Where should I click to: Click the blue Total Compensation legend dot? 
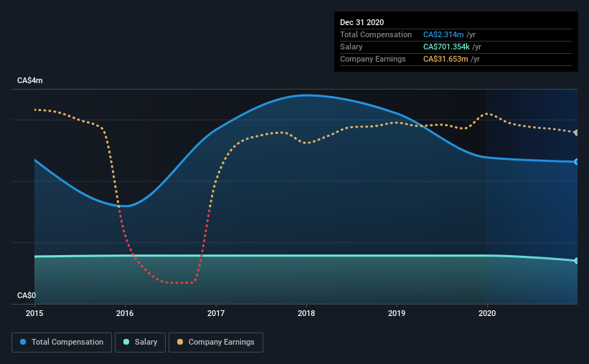(23, 342)
